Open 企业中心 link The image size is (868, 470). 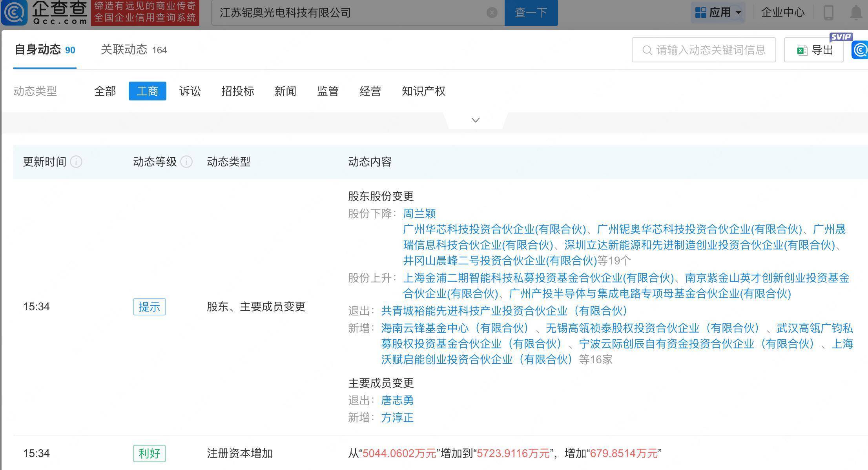[783, 13]
